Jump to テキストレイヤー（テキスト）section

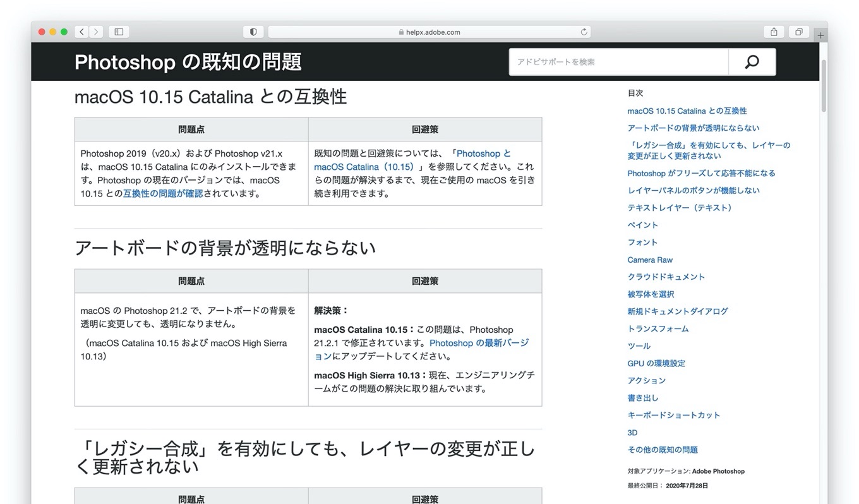[681, 207]
